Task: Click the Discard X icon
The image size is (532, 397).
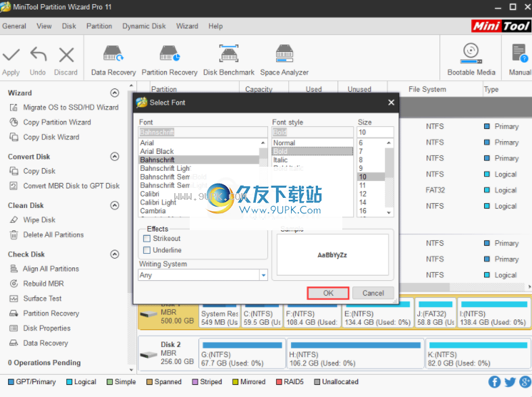Action: [66, 55]
